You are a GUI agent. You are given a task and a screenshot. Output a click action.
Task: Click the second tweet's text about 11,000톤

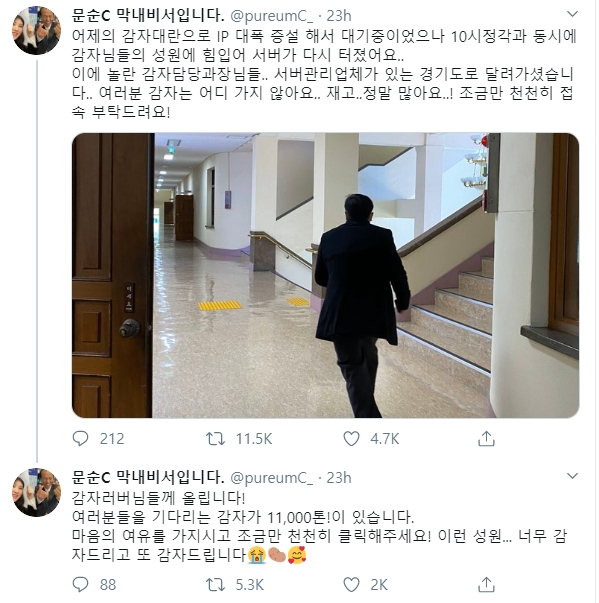[x=243, y=517]
